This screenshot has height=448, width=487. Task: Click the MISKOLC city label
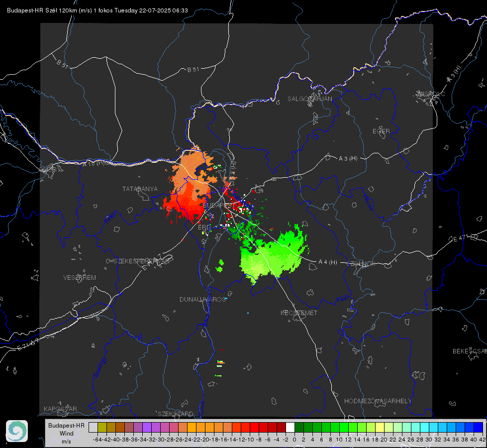(x=431, y=94)
